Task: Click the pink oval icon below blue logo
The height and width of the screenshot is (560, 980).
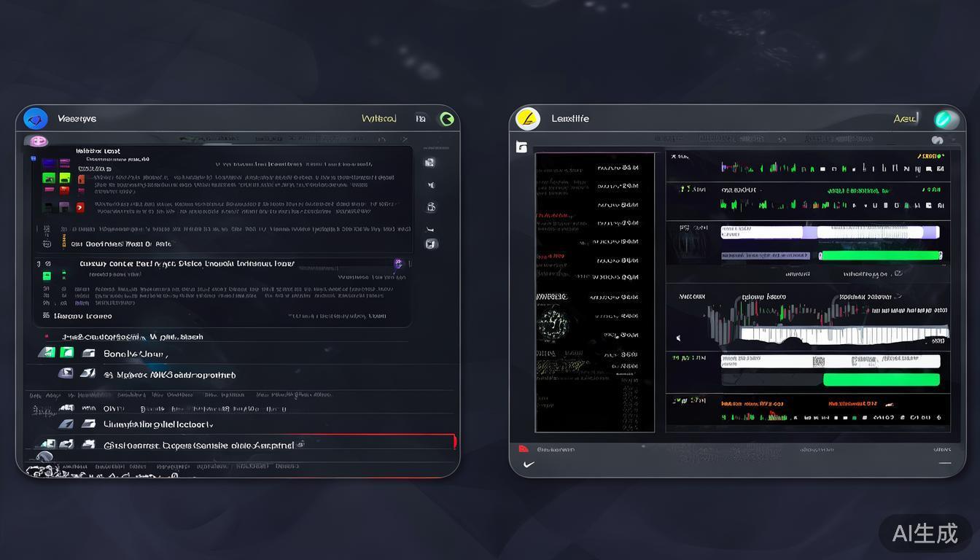Action: point(38,141)
